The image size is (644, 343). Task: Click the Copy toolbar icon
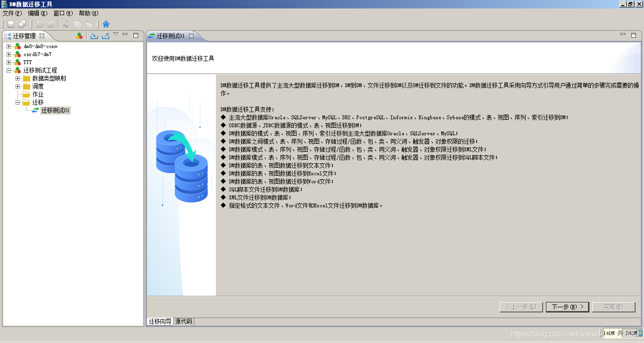click(77, 24)
